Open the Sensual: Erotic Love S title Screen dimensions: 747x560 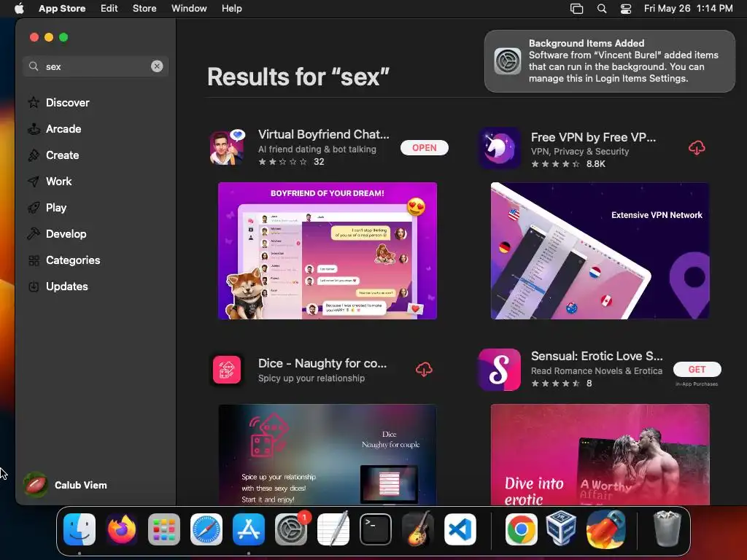[597, 356]
